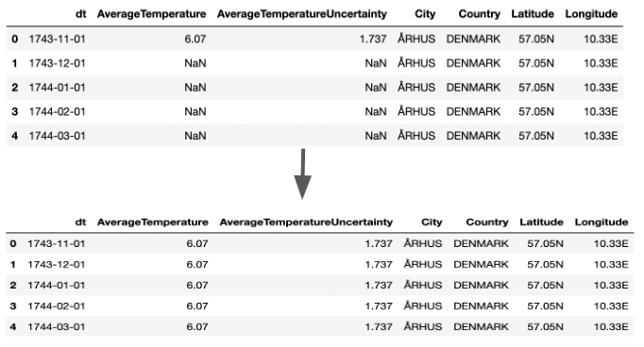
Task: Select the City column header in top table
Action: pos(425,14)
